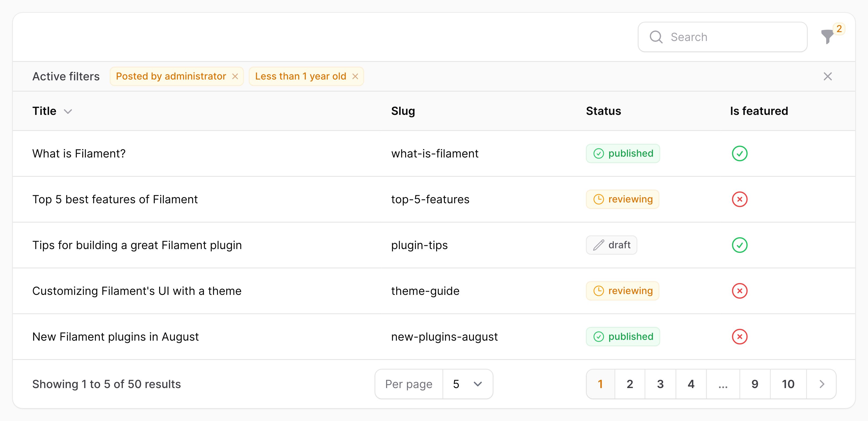
Task: Click not-featured X icon in new-plugins-august row
Action: point(740,337)
